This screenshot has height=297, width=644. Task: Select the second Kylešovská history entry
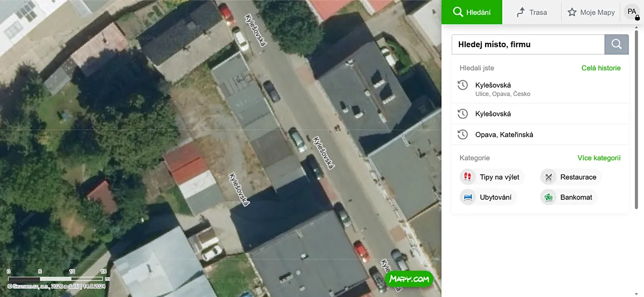pos(540,114)
